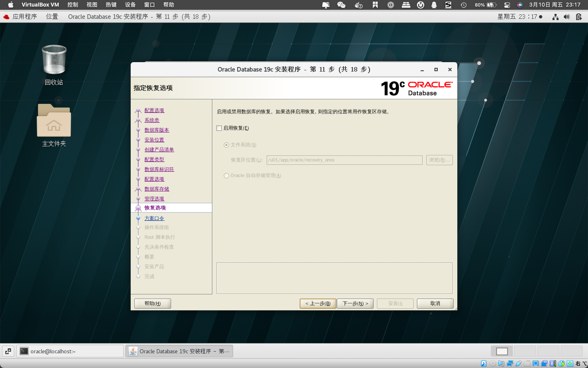Open Time Machine icon in the menu bar

click(463, 5)
